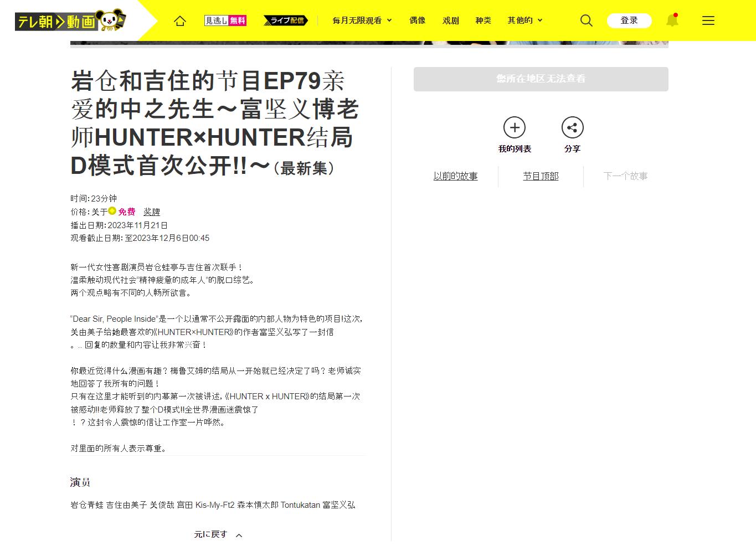Select cast member 岩仓青蛙
The height and width of the screenshot is (551, 756).
pyautogui.click(x=87, y=505)
